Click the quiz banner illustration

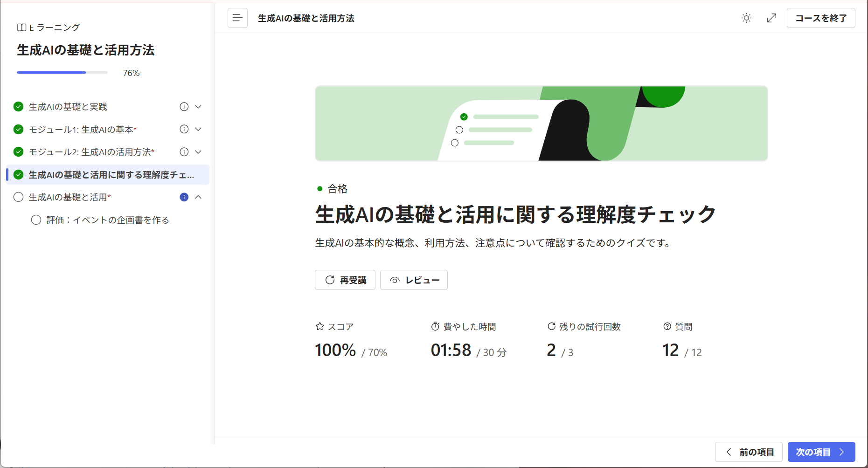pyautogui.click(x=541, y=124)
